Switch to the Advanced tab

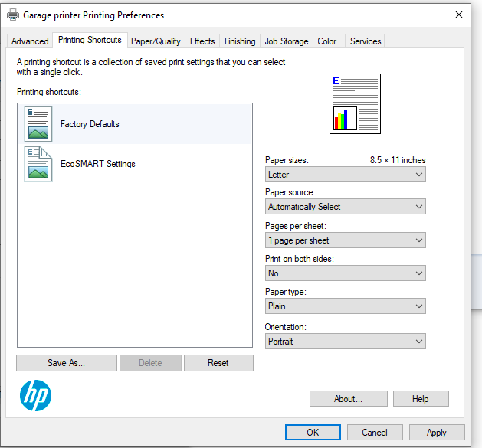(30, 41)
